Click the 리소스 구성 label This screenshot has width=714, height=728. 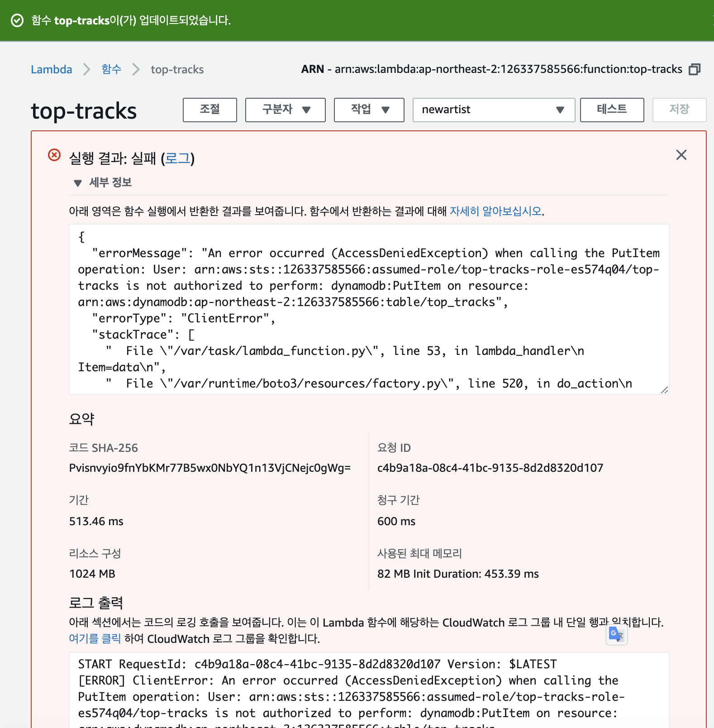[95, 554]
